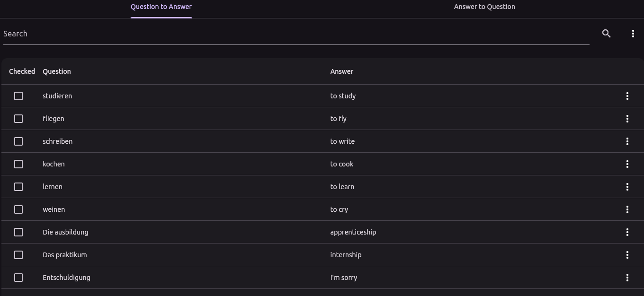The width and height of the screenshot is (644, 296).
Task: Open more options for fliegen row
Action: (627, 119)
